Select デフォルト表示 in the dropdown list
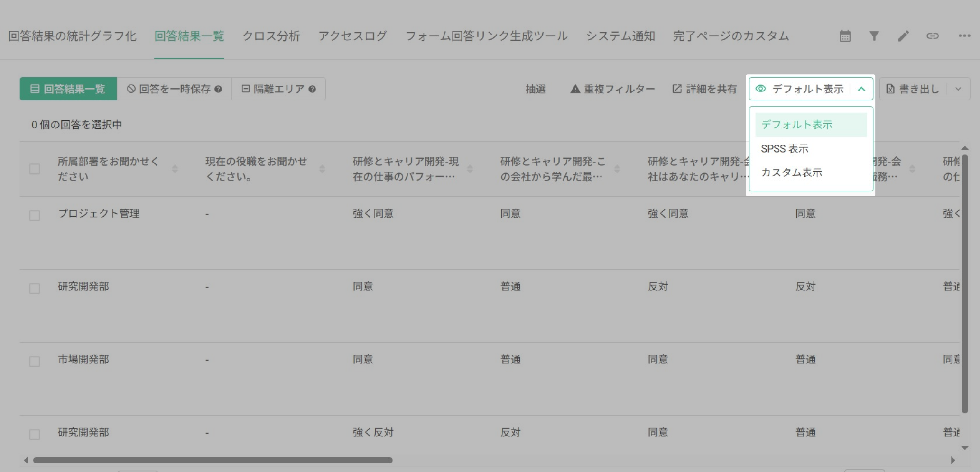Viewport: 980px width, 472px height. [811, 125]
